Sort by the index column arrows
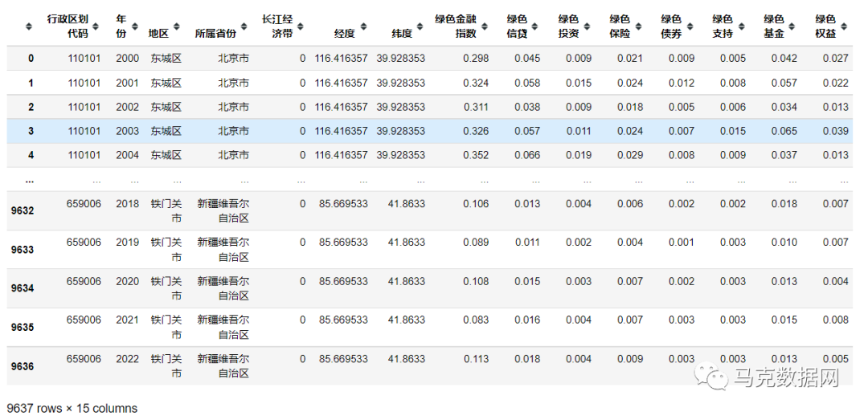The width and height of the screenshot is (868, 416). (x=29, y=26)
